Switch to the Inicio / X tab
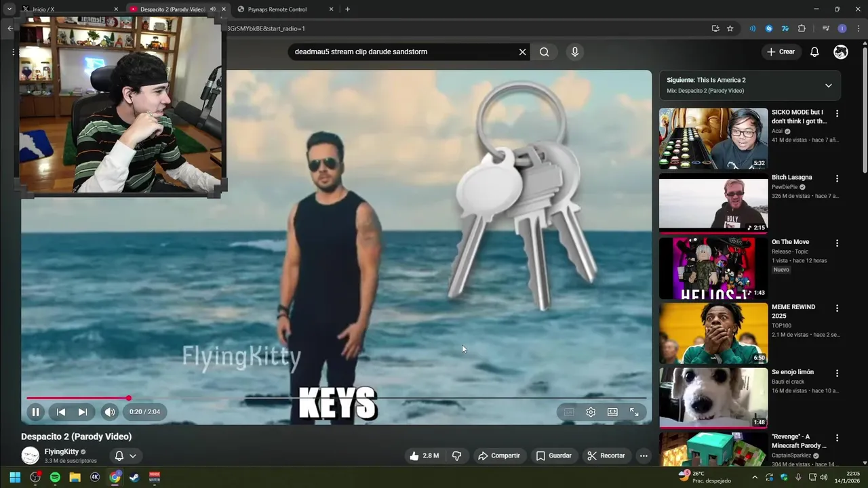 [69, 9]
